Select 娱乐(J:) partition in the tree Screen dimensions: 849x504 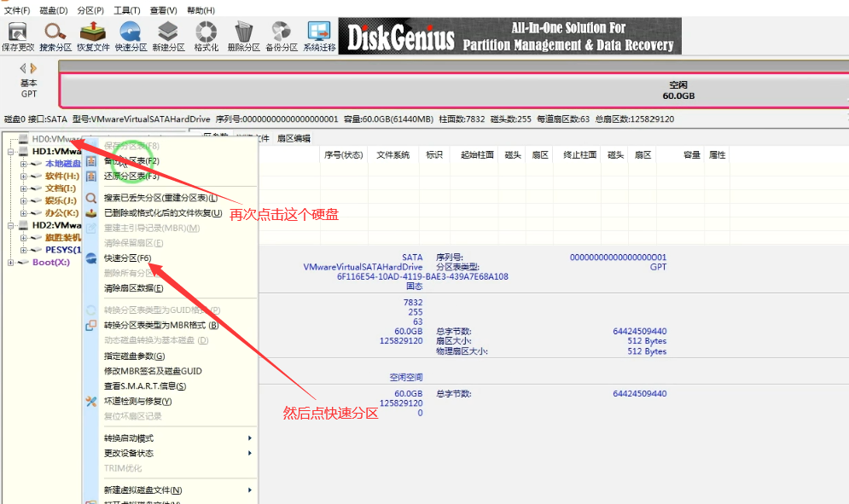(x=61, y=200)
